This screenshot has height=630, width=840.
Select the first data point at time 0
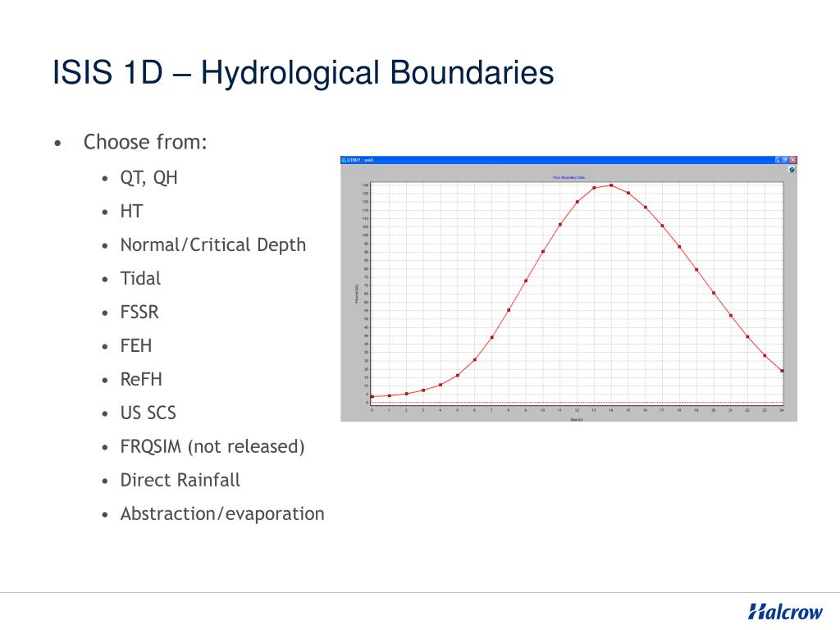[372, 397]
